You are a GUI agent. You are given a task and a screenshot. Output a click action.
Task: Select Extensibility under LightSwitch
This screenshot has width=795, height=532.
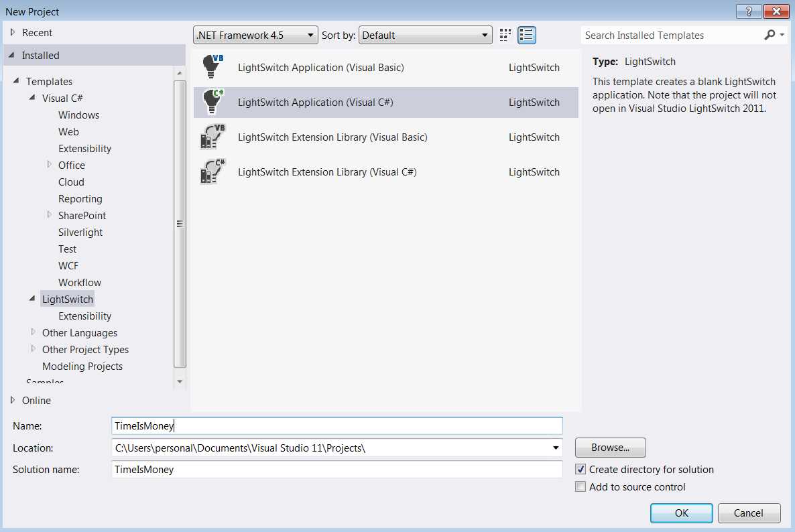click(84, 316)
